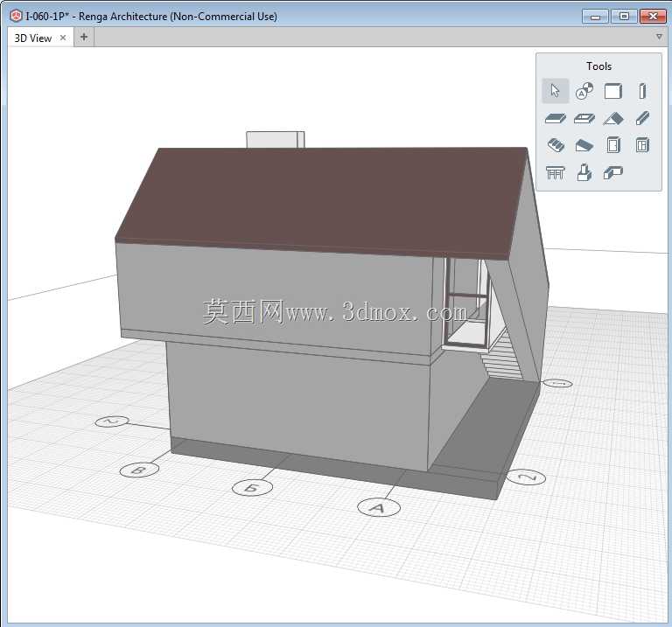
Task: Select the window on the upper floor
Action: [466, 303]
